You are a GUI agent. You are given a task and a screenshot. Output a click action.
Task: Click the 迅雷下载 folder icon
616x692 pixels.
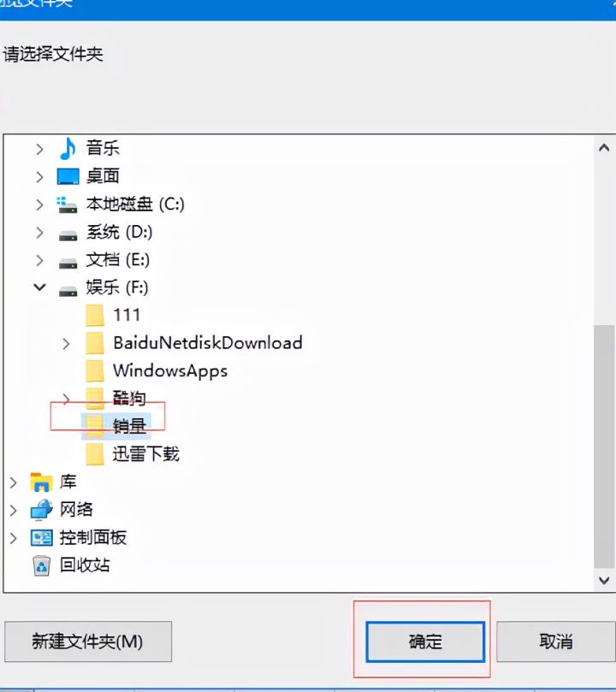94,454
